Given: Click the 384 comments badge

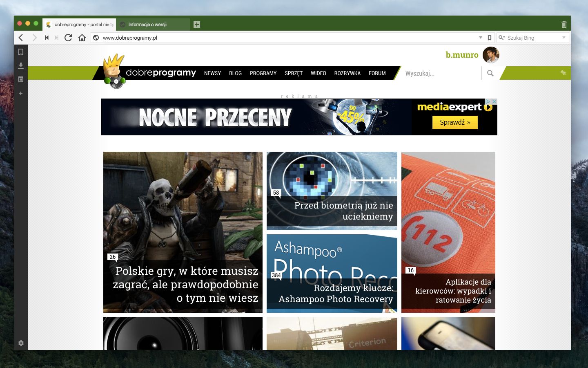Looking at the screenshot, I should pyautogui.click(x=276, y=275).
